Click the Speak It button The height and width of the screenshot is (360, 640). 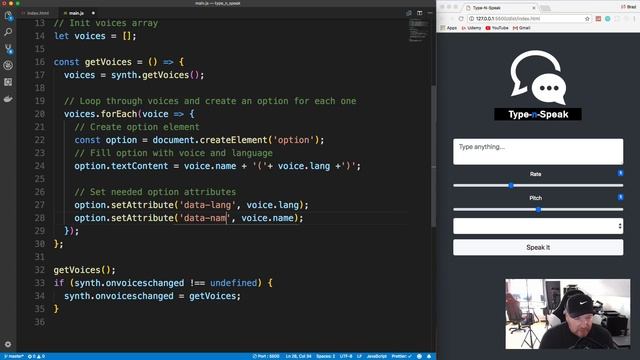[x=538, y=247]
